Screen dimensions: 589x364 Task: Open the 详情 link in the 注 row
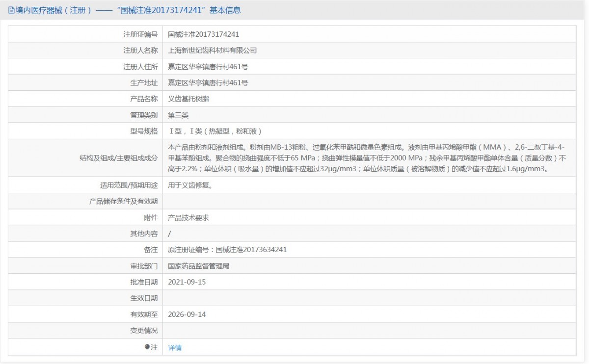click(175, 348)
